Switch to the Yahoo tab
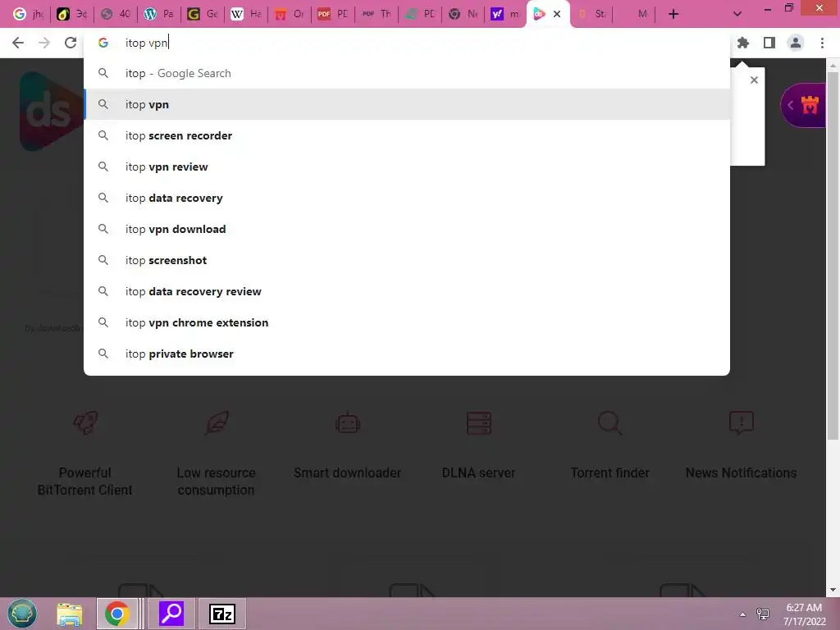 pyautogui.click(x=505, y=15)
